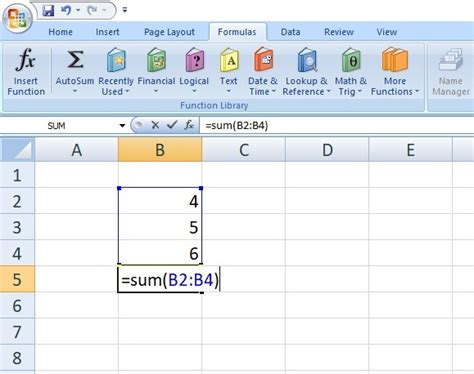Image resolution: width=474 pixels, height=374 pixels.
Task: Open Date & Time functions
Action: click(263, 72)
